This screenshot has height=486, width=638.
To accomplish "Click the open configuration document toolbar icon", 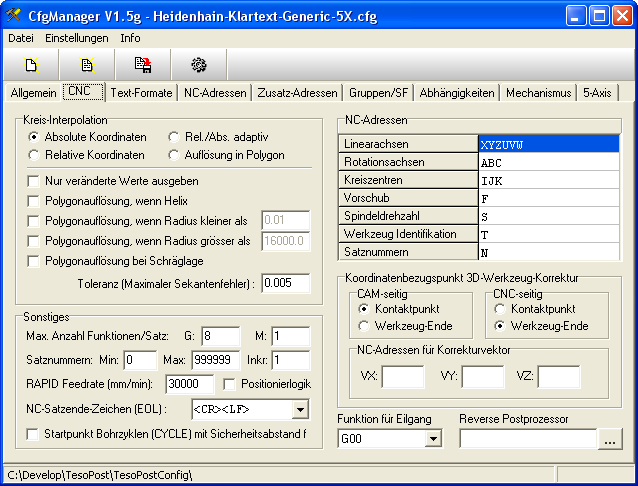I will tap(87, 65).
